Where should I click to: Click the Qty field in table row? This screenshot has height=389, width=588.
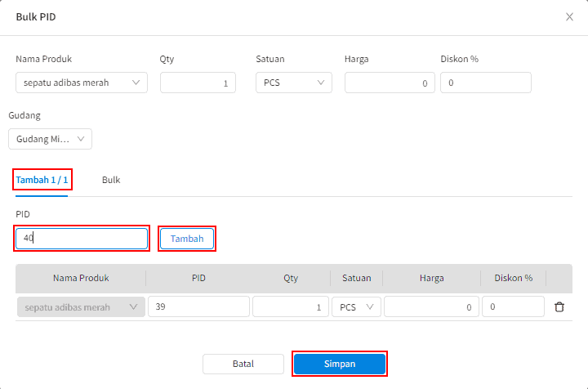coord(290,306)
